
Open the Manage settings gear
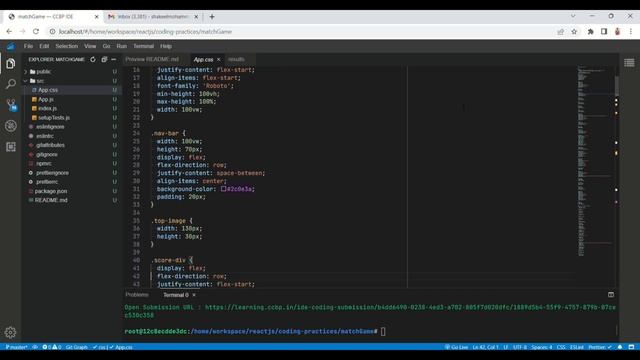click(11, 333)
